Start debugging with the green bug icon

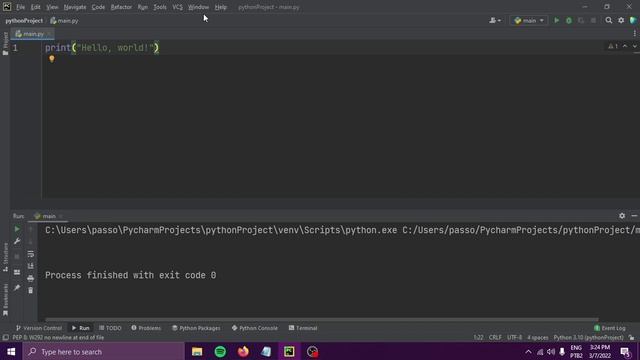coord(569,20)
